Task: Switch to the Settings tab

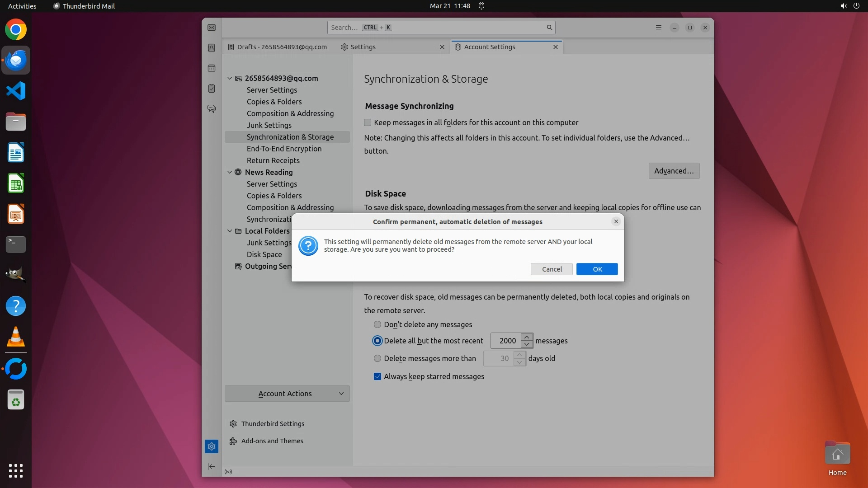Action: point(363,47)
